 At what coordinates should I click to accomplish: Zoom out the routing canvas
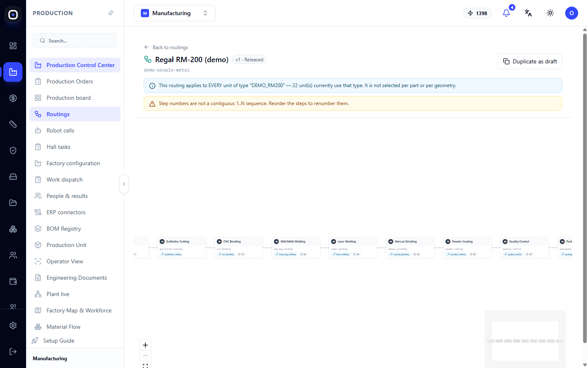click(145, 356)
